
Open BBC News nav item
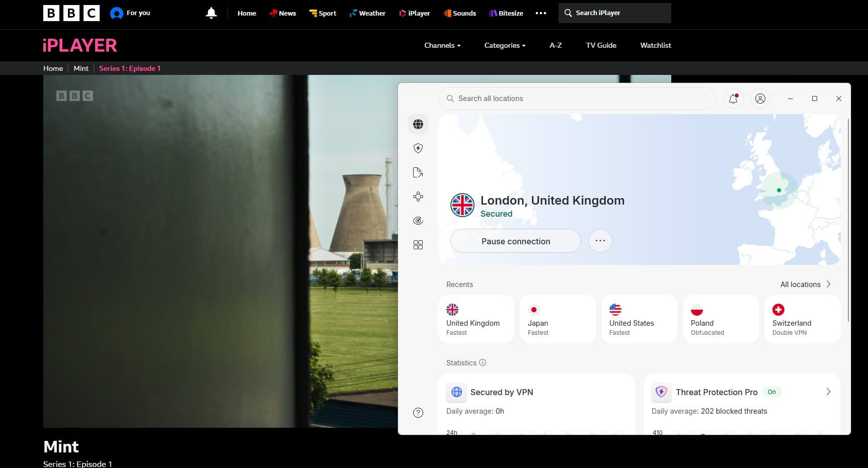pyautogui.click(x=283, y=13)
